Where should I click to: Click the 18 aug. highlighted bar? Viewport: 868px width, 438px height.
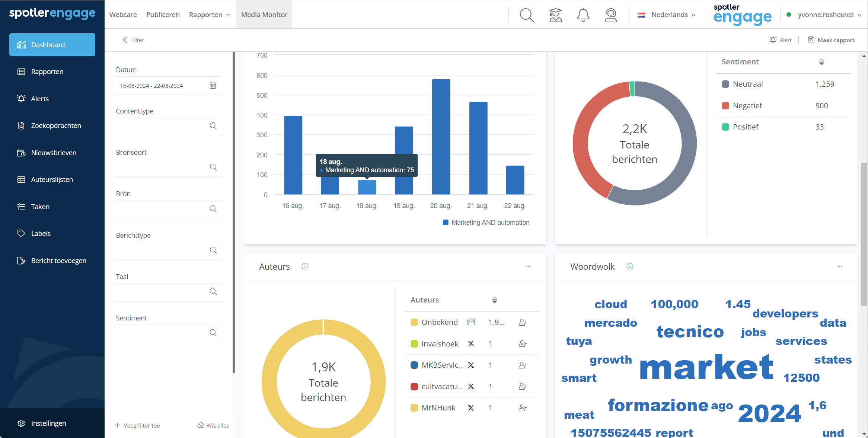click(367, 187)
